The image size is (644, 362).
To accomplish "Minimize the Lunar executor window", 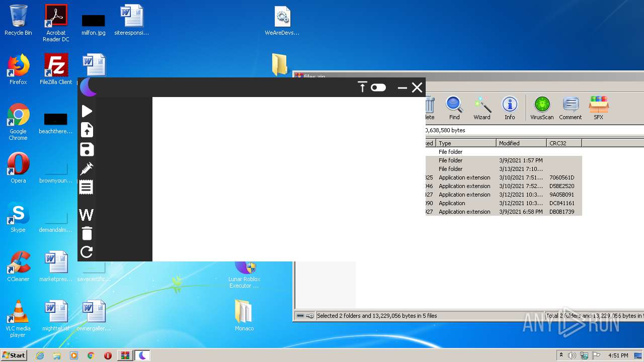I will (x=402, y=87).
